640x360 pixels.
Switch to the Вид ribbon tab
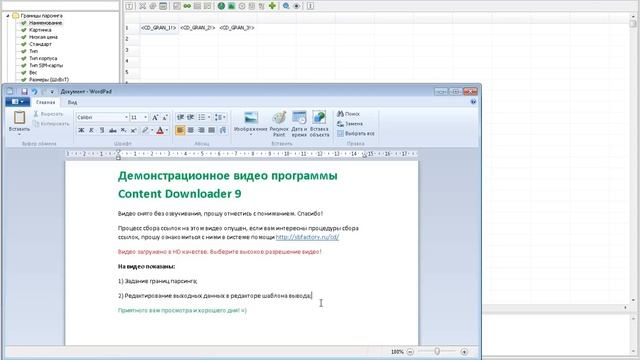coord(72,102)
